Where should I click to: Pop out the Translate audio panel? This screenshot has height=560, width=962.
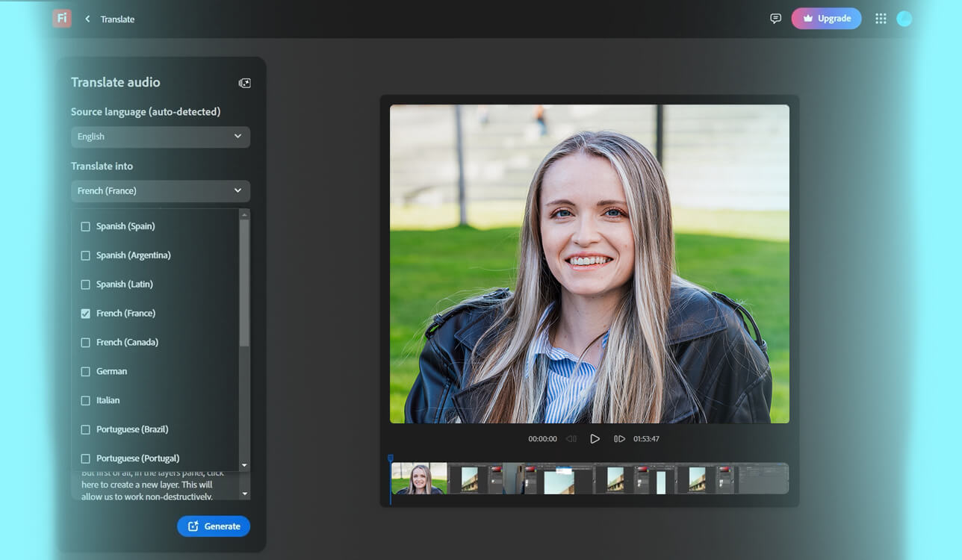click(244, 83)
